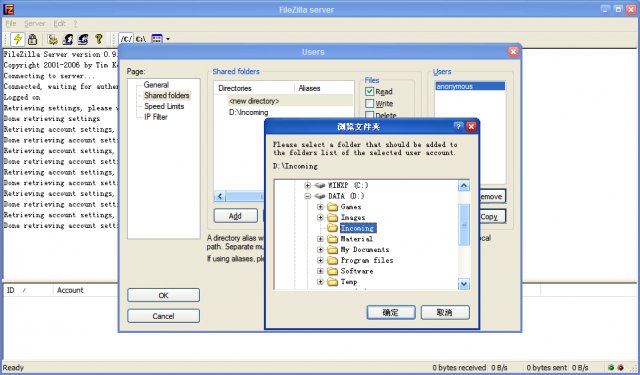
Task: Select the C:\ path display icon
Action: (x=141, y=39)
